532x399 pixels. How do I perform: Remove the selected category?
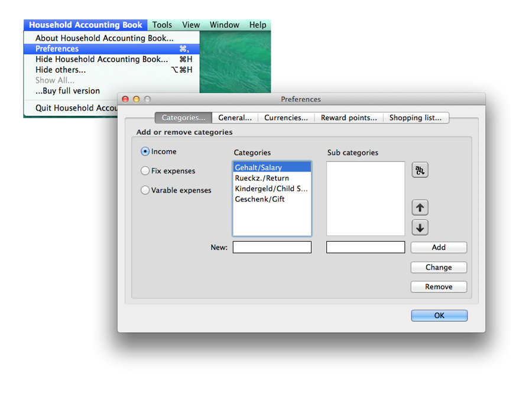click(x=439, y=287)
